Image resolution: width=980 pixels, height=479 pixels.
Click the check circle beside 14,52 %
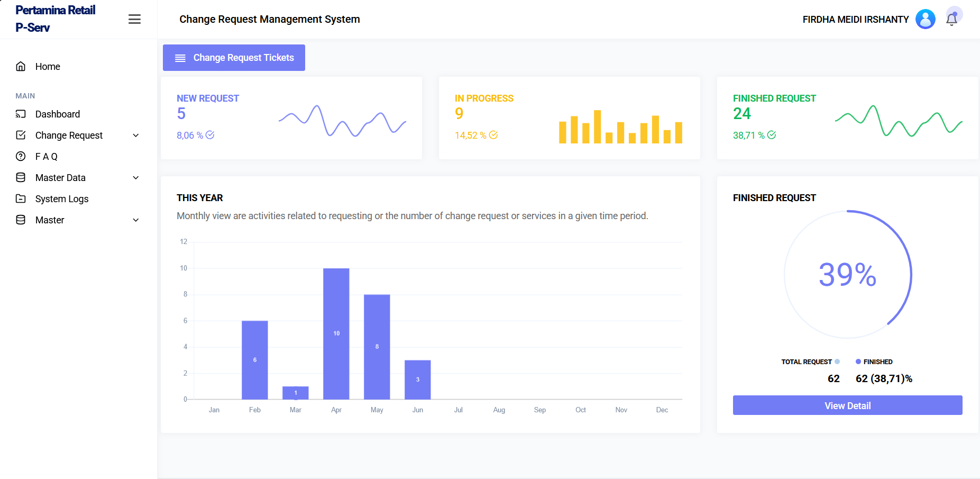pyautogui.click(x=493, y=135)
